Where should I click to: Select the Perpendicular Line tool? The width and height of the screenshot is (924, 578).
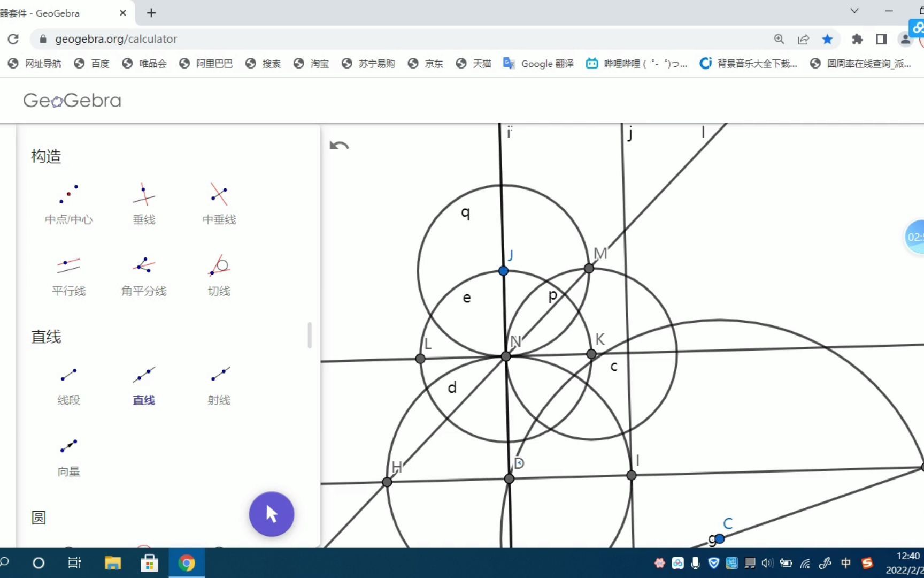[144, 204]
